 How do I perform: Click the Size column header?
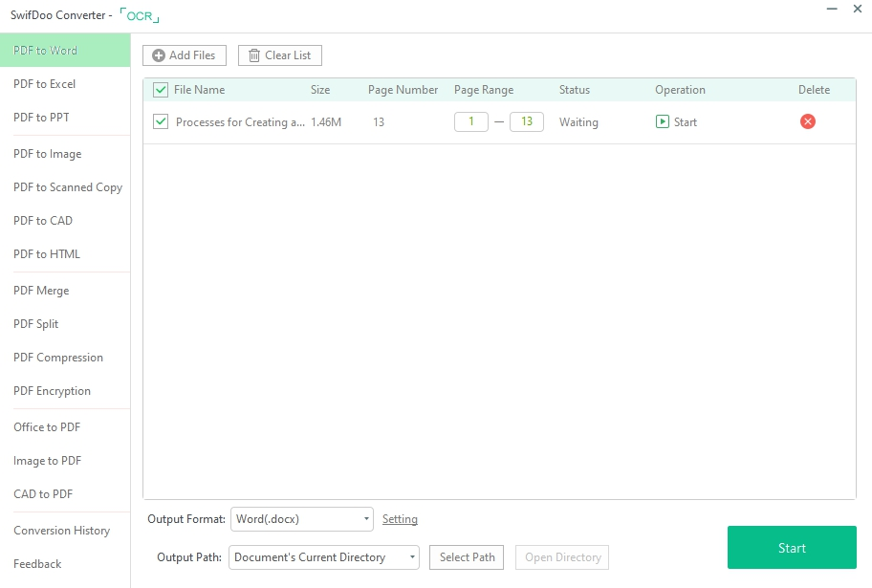pyautogui.click(x=320, y=90)
